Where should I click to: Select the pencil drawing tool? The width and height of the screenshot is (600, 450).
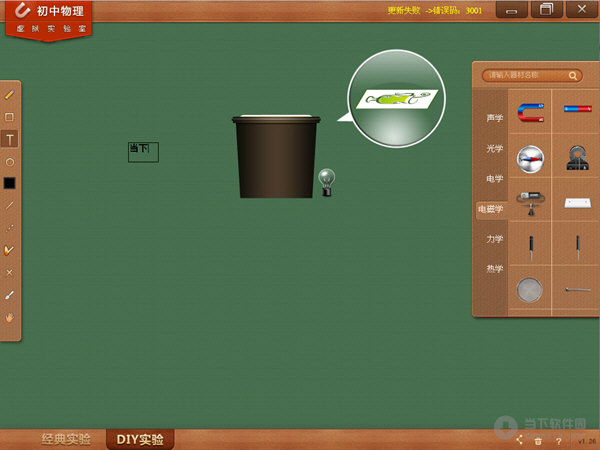10,94
